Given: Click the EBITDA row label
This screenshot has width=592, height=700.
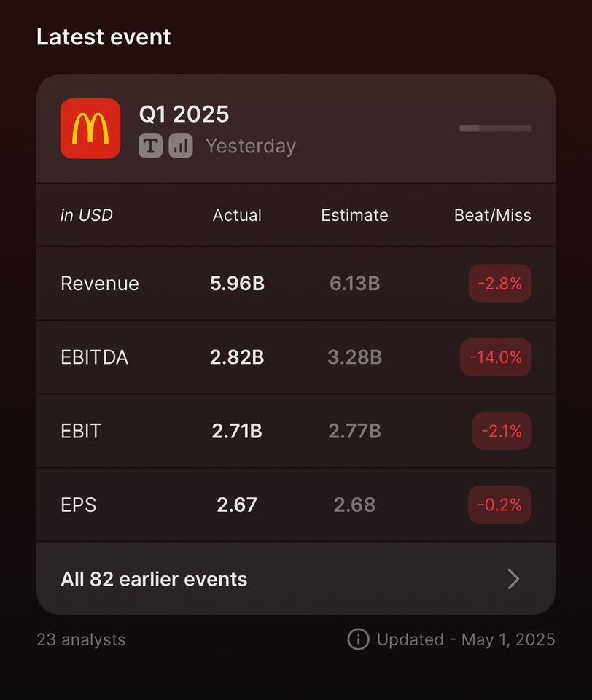Looking at the screenshot, I should coord(95,357).
